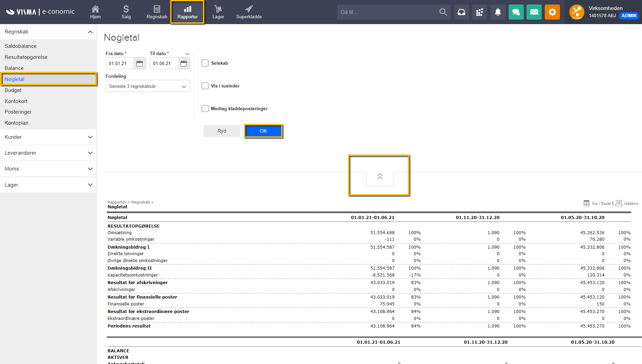Select Resultatopgørelse in the sidebar
Image resolution: width=642 pixels, height=364 pixels.
point(26,57)
